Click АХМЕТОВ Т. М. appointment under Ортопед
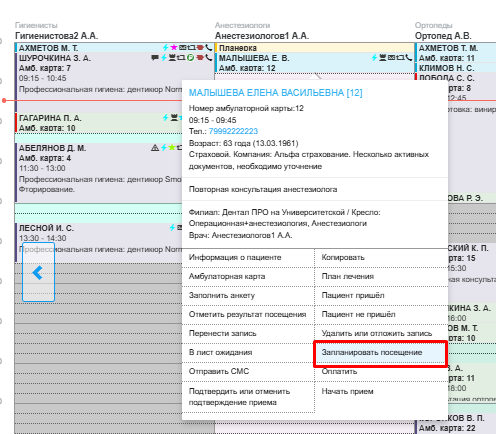The height and width of the screenshot is (434, 496). [x=456, y=53]
